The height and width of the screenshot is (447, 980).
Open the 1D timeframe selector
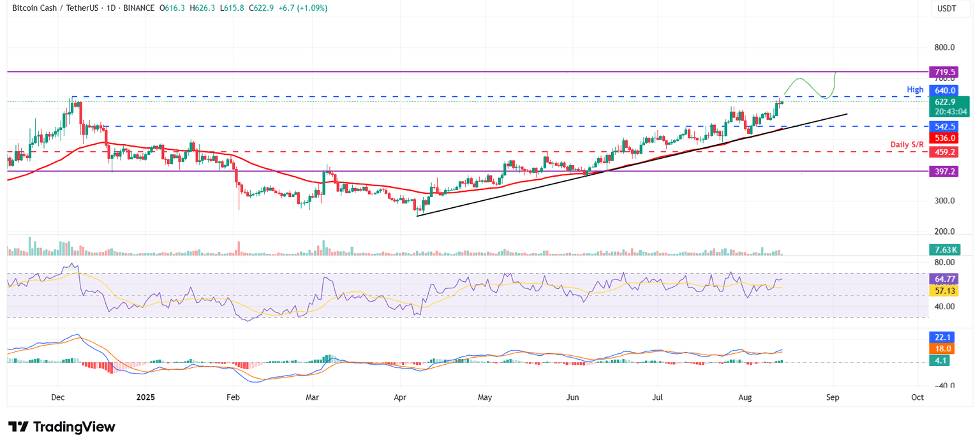pyautogui.click(x=110, y=8)
